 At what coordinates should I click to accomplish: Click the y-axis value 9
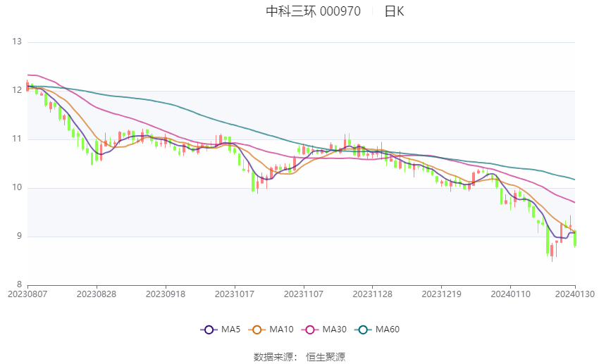(x=19, y=236)
